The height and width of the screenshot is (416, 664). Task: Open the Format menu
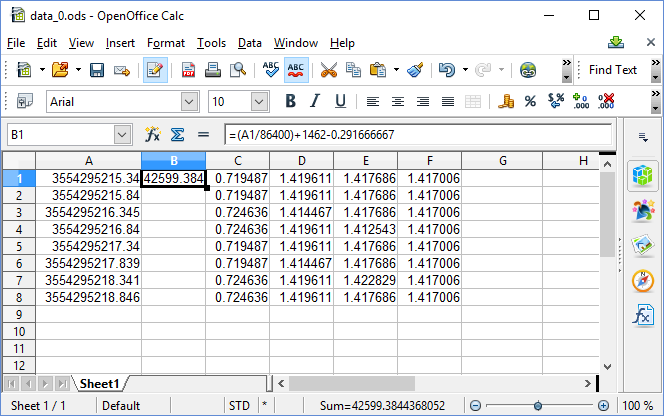point(165,43)
